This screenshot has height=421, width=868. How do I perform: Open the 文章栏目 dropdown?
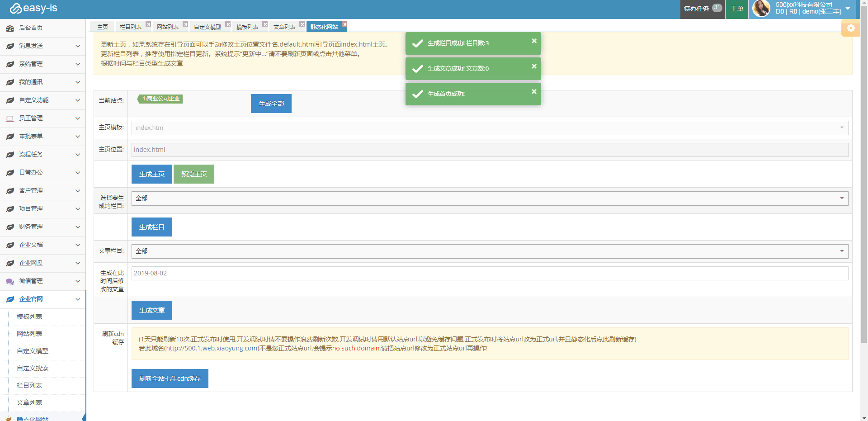(490, 251)
